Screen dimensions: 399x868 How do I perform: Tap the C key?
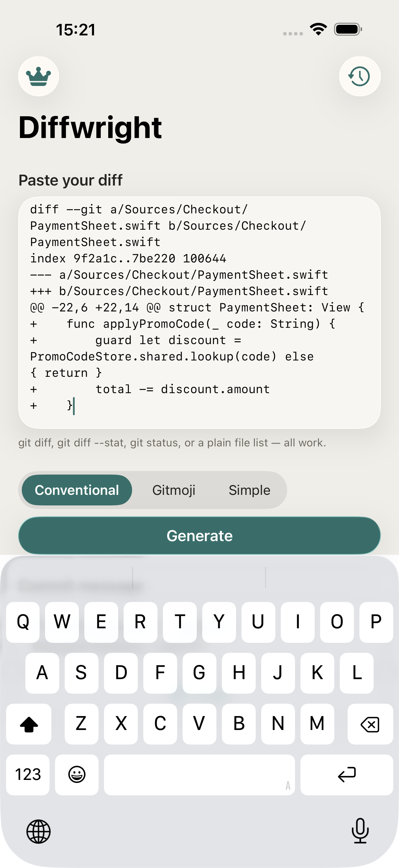tap(160, 724)
